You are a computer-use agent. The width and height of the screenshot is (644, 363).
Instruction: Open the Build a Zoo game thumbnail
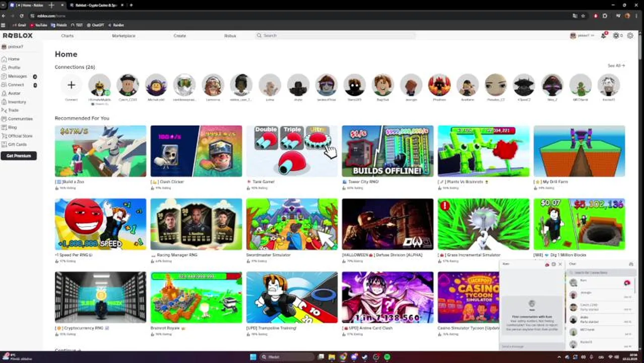point(100,151)
